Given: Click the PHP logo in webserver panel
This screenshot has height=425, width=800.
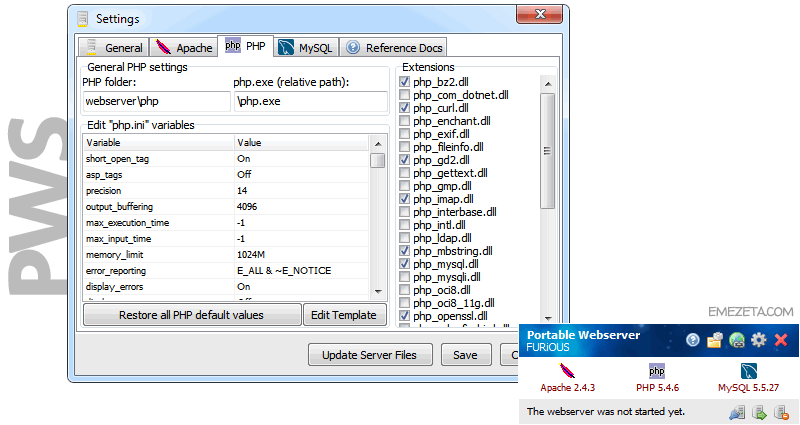Looking at the screenshot, I should 657,371.
